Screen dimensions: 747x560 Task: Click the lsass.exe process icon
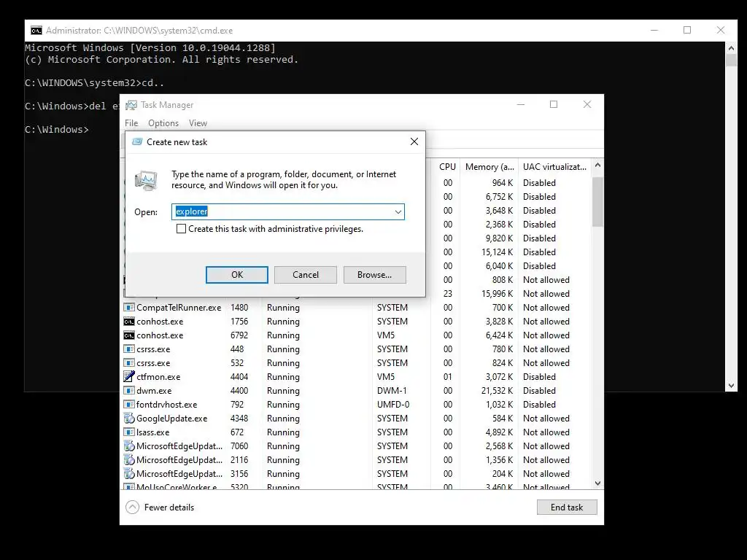point(128,432)
